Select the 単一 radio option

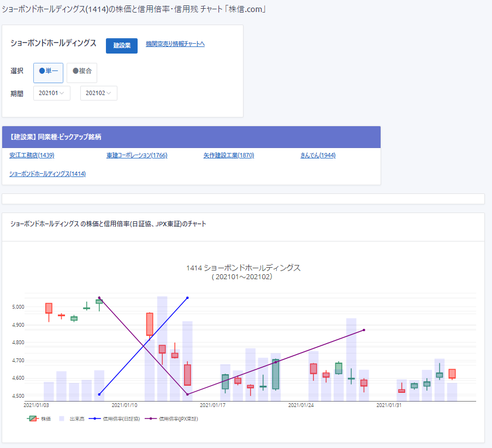point(49,71)
